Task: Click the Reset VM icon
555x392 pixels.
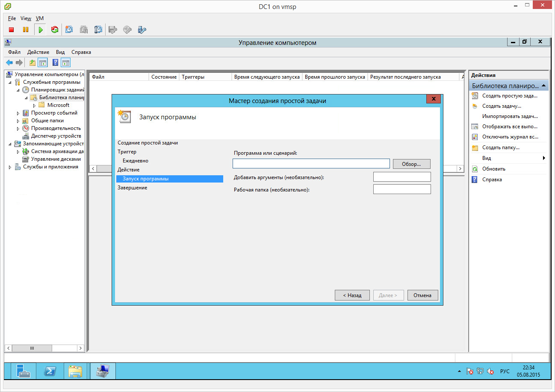Action: point(54,29)
